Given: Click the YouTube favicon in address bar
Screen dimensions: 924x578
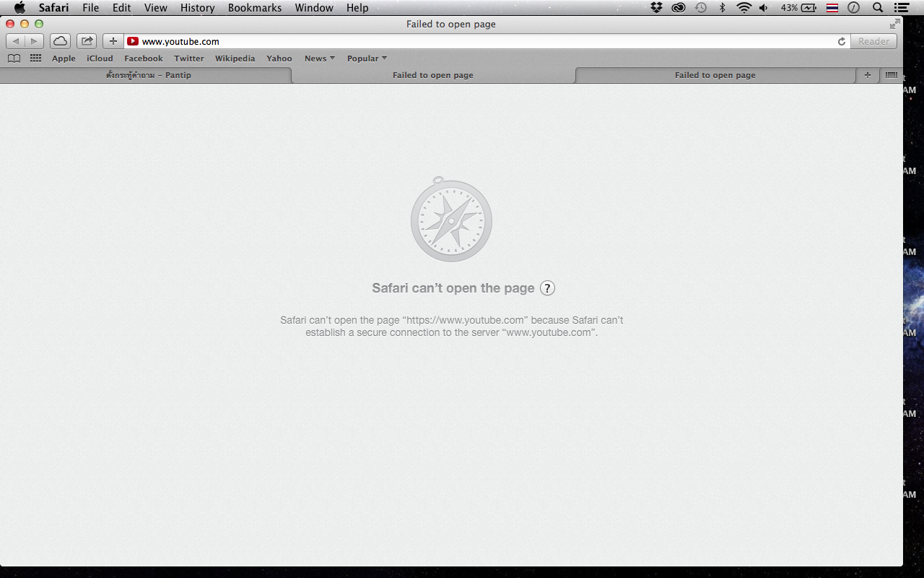Looking at the screenshot, I should [x=133, y=42].
